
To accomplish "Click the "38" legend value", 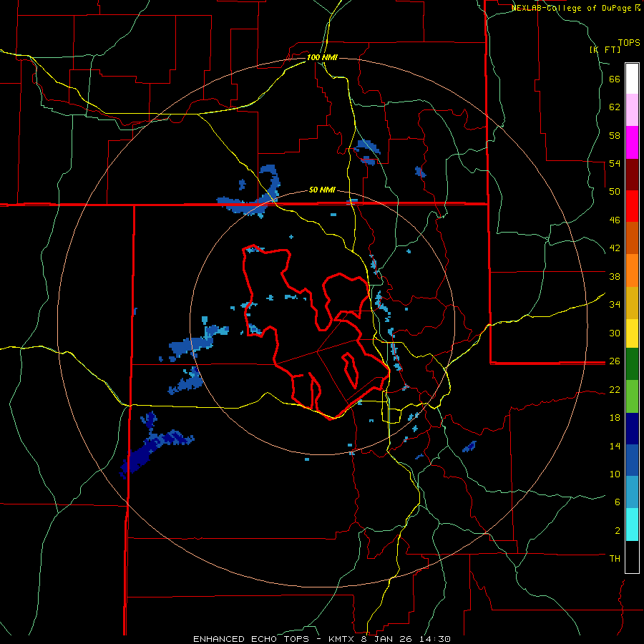I will [x=615, y=276].
